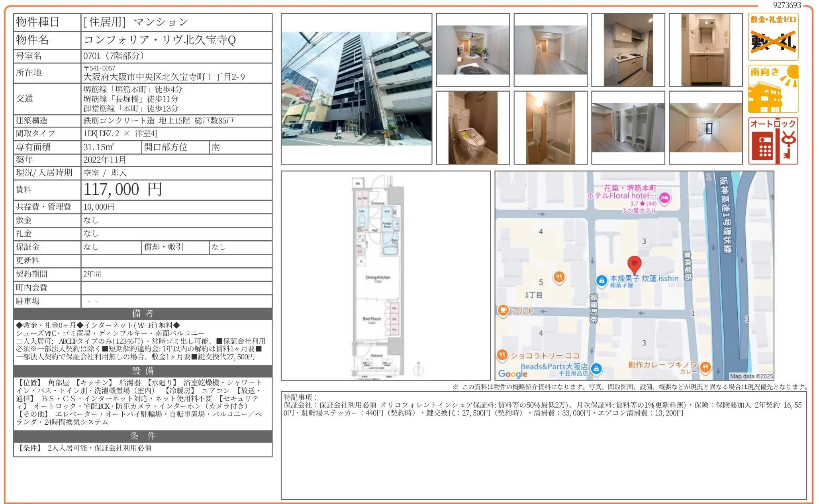The height and width of the screenshot is (504, 819).
Task: Click the 南向き sun badge icon
Action: point(773,89)
